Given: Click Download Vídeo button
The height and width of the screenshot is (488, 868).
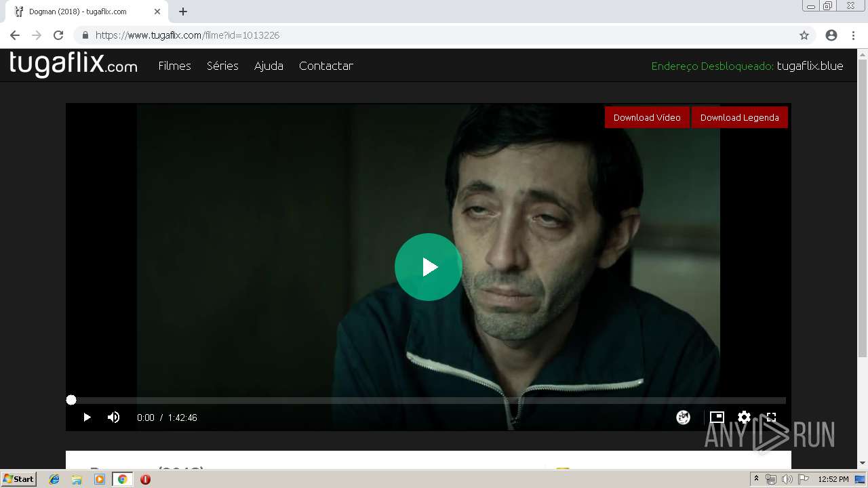Looking at the screenshot, I should point(647,117).
